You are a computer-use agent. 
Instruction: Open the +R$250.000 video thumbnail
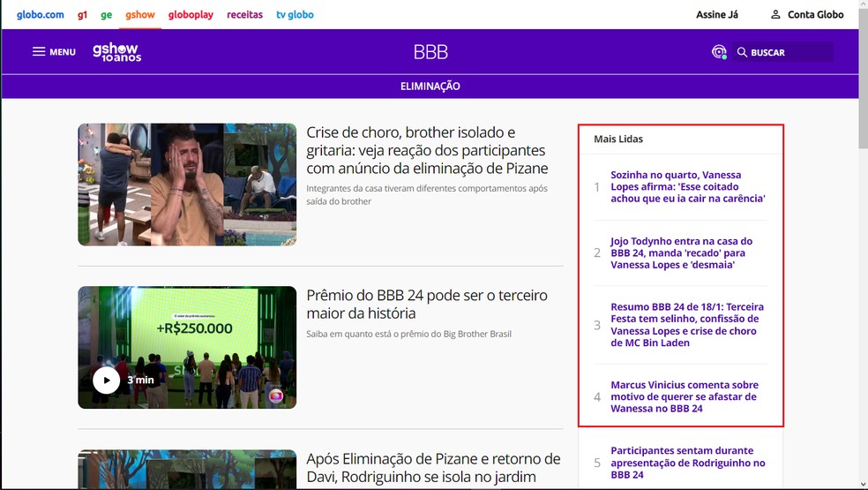point(187,347)
